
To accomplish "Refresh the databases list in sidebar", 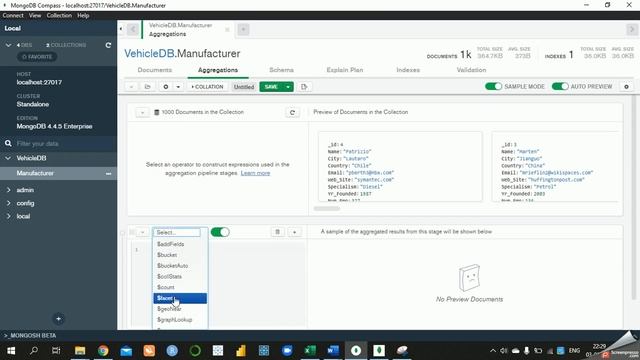I will click(x=108, y=45).
